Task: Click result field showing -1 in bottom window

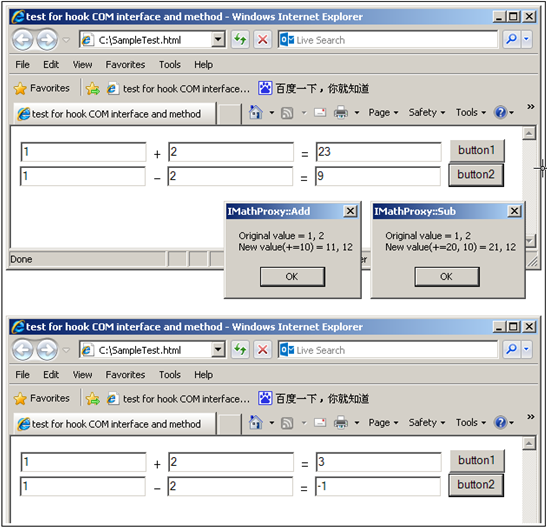Action: coord(378,486)
